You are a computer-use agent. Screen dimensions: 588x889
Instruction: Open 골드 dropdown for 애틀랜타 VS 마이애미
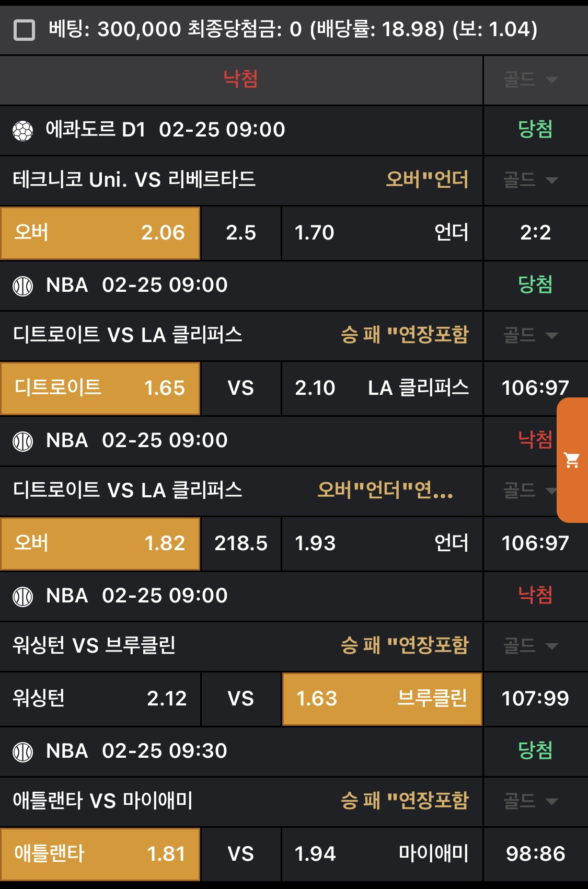tap(531, 801)
